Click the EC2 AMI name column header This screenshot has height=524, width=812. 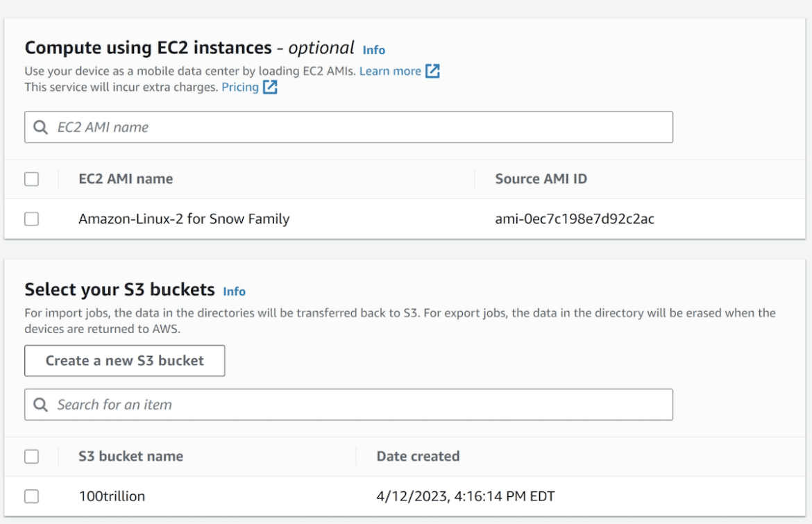(126, 179)
